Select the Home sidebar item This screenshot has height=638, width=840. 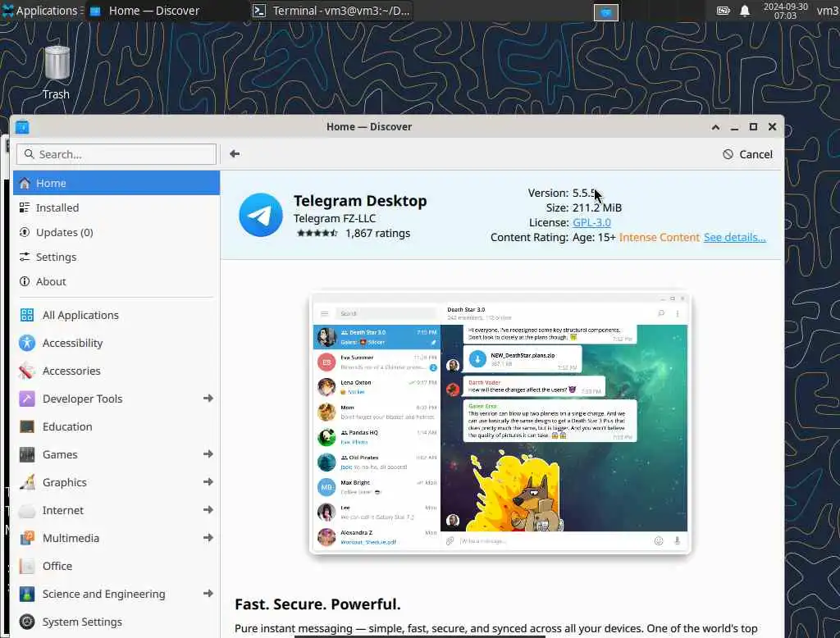point(116,183)
